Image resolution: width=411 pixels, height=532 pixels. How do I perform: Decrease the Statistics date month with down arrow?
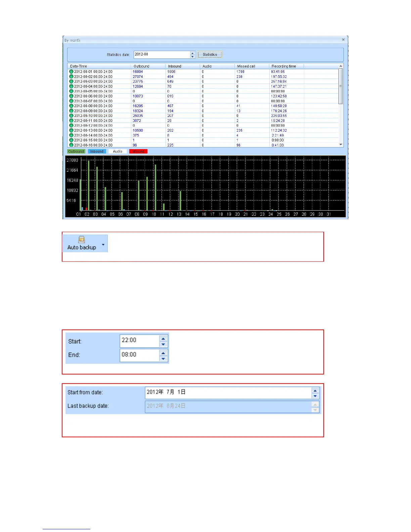pyautogui.click(x=192, y=56)
